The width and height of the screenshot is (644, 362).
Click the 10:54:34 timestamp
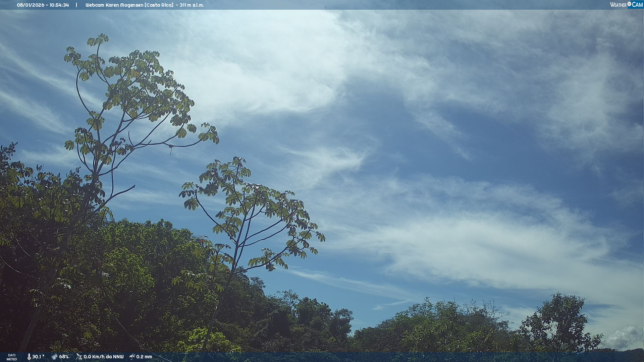(59, 5)
